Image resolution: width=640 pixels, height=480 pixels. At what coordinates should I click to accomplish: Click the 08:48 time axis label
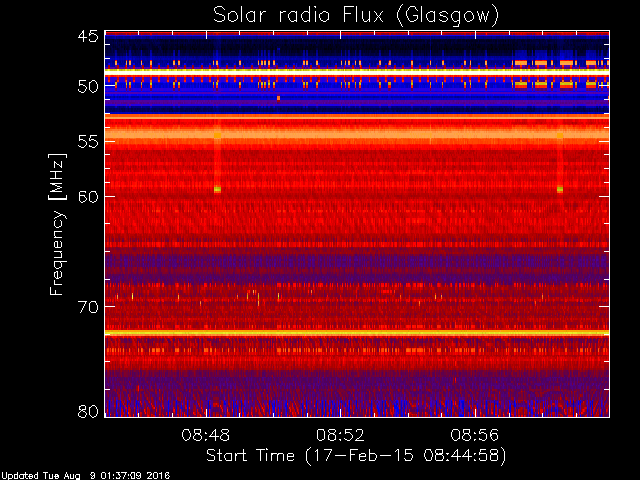coord(206,435)
